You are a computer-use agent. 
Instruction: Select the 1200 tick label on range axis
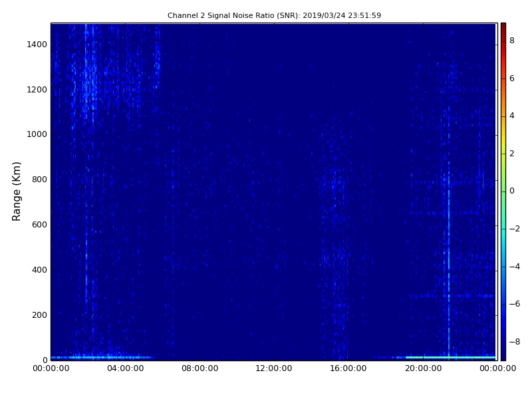tap(37, 90)
